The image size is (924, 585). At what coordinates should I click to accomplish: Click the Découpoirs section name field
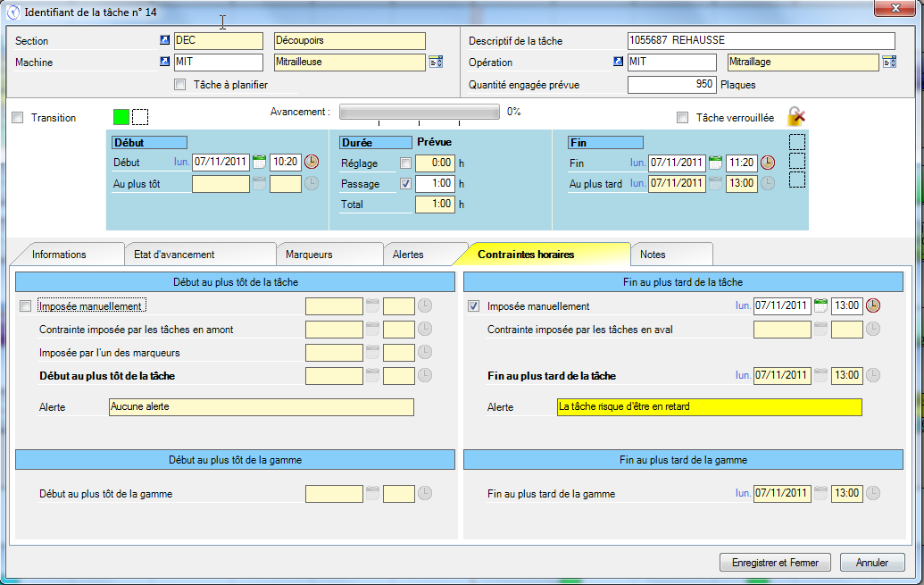(350, 41)
